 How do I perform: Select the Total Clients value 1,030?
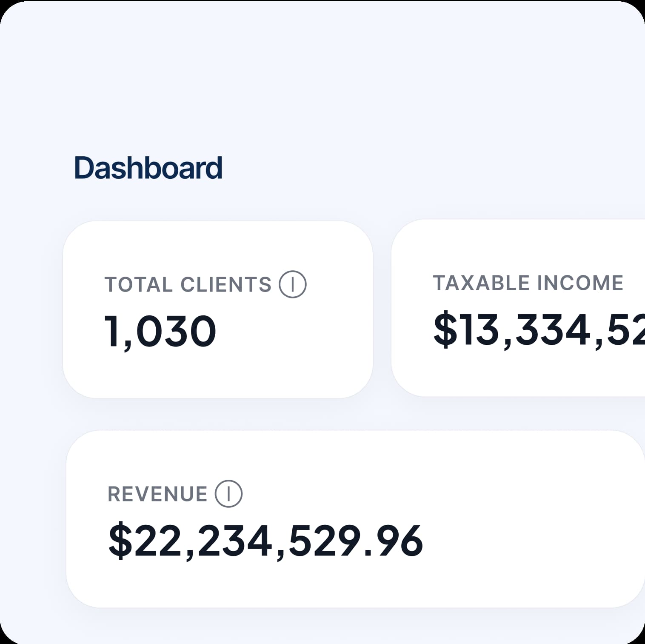point(160,332)
